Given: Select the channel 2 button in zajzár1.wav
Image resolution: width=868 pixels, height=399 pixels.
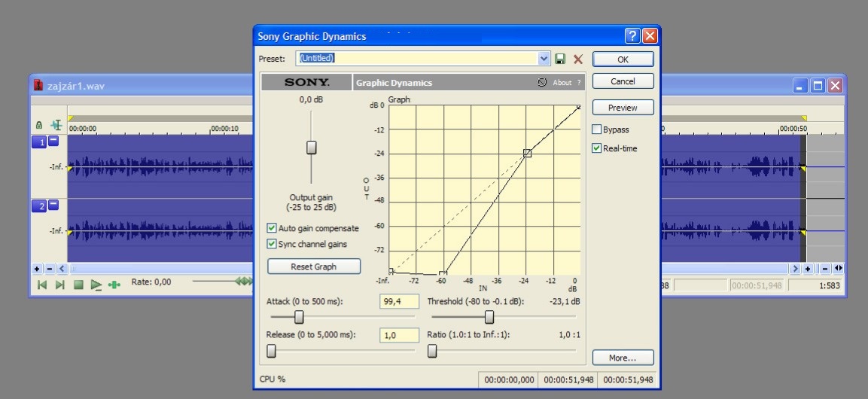Looking at the screenshot, I should pos(39,207).
